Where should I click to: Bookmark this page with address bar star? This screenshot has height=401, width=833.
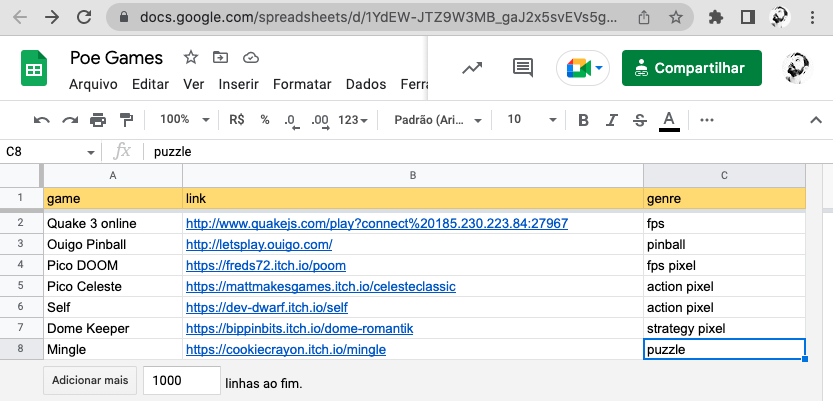point(675,18)
